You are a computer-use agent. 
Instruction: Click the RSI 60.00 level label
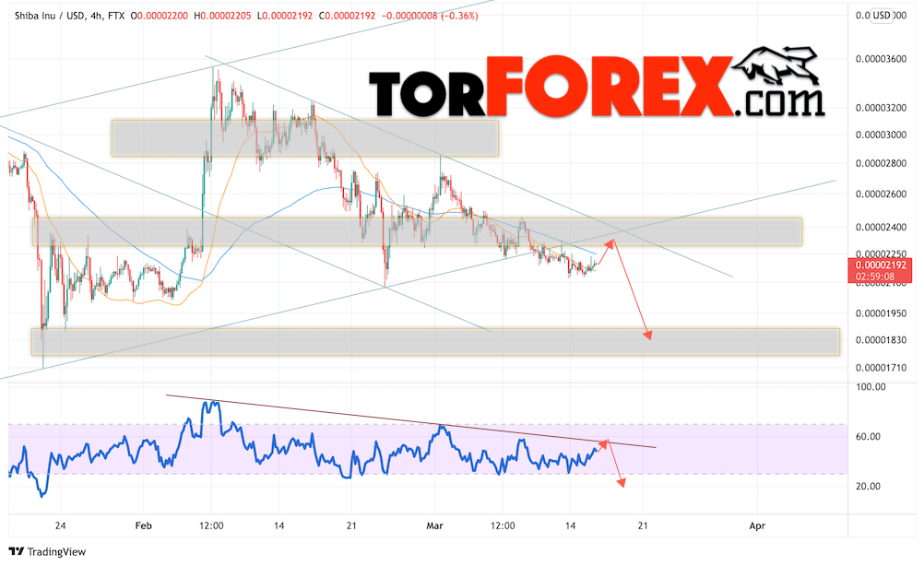coord(868,436)
